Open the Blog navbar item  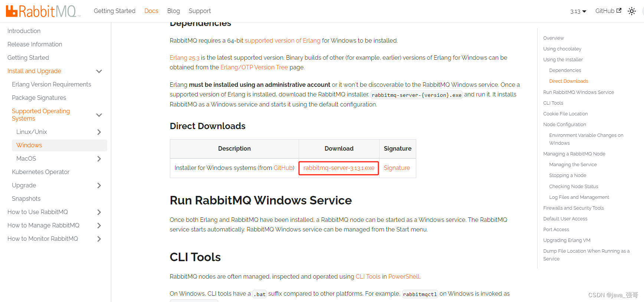click(x=174, y=11)
